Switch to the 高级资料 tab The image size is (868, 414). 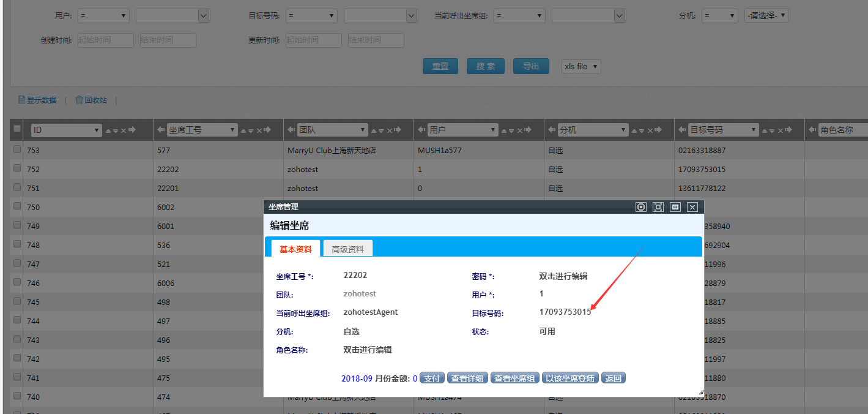(347, 249)
